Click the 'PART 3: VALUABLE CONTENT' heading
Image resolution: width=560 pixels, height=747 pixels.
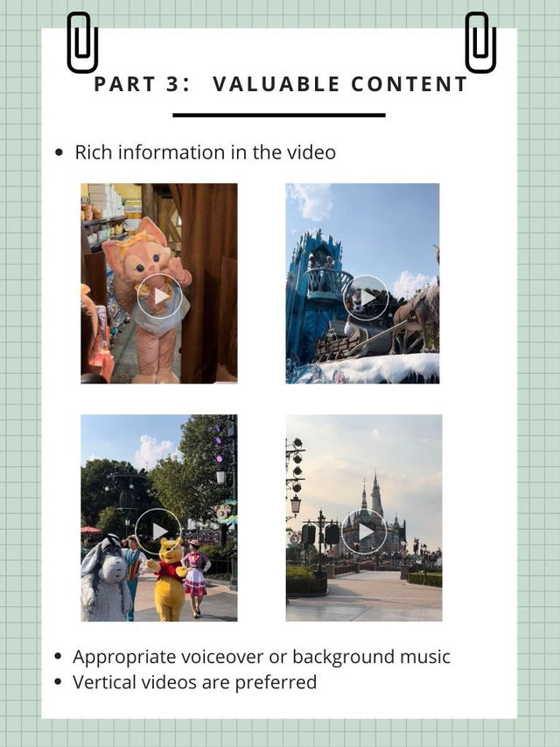click(x=281, y=84)
